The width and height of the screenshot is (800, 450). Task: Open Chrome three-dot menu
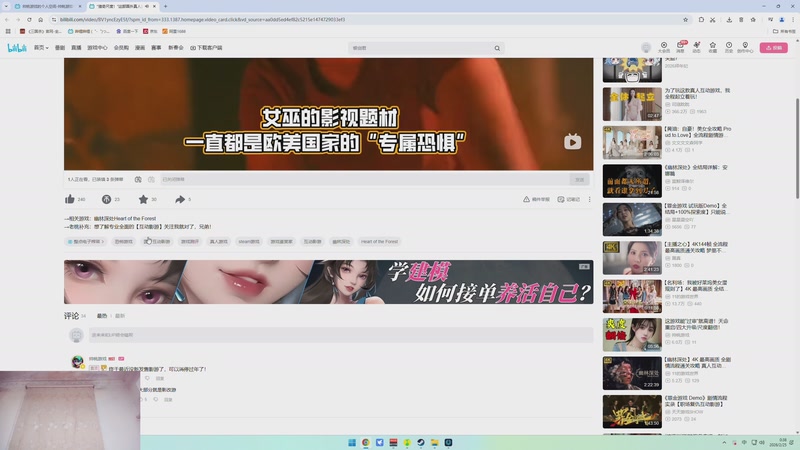pyautogui.click(x=793, y=19)
